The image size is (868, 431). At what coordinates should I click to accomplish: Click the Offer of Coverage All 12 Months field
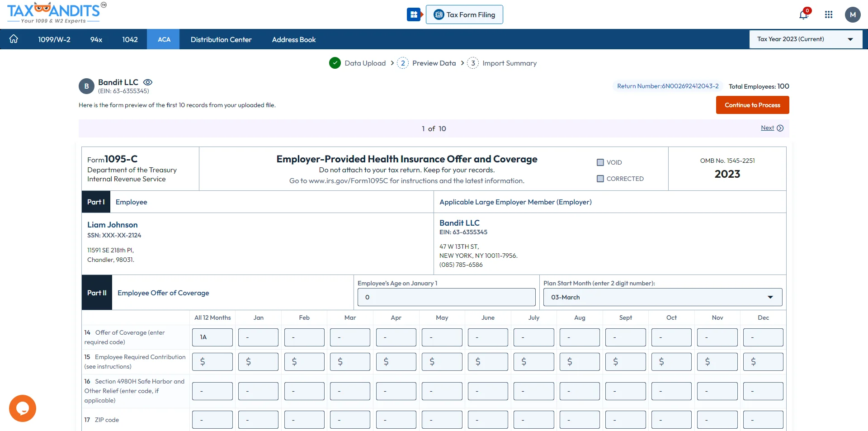point(212,337)
